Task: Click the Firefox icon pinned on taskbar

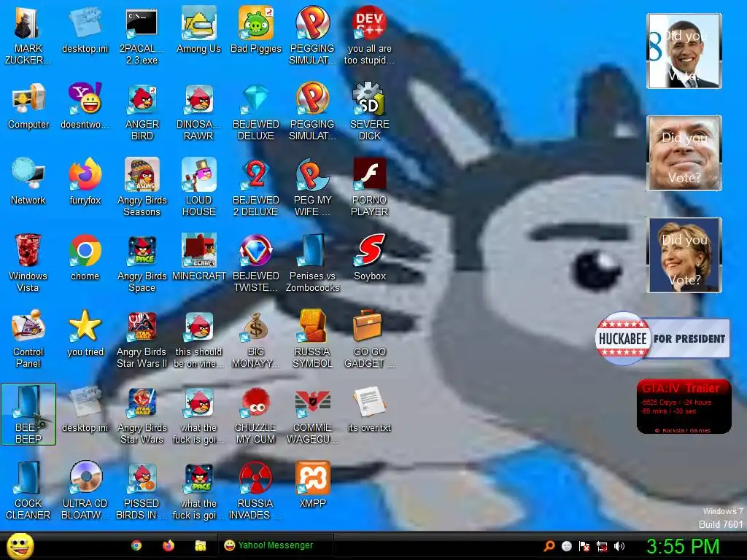Action: point(169,545)
